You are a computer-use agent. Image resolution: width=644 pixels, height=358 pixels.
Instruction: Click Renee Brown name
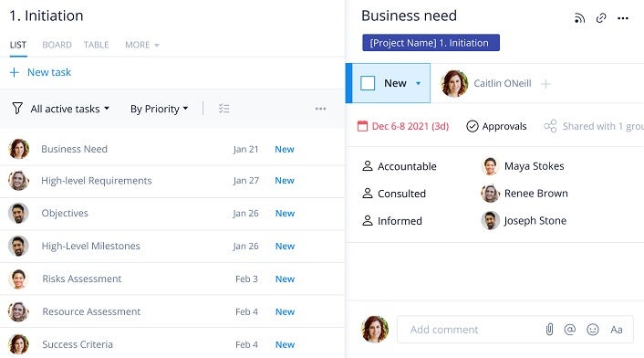(x=536, y=194)
